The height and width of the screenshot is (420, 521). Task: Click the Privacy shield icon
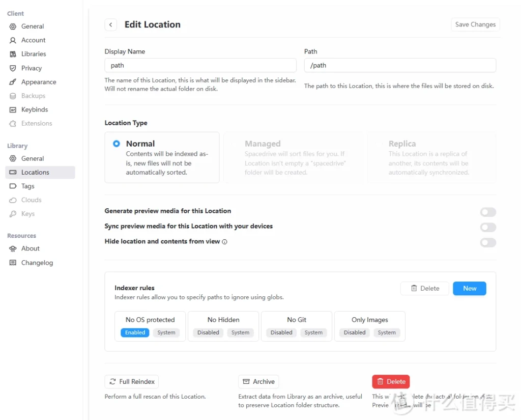coord(13,68)
